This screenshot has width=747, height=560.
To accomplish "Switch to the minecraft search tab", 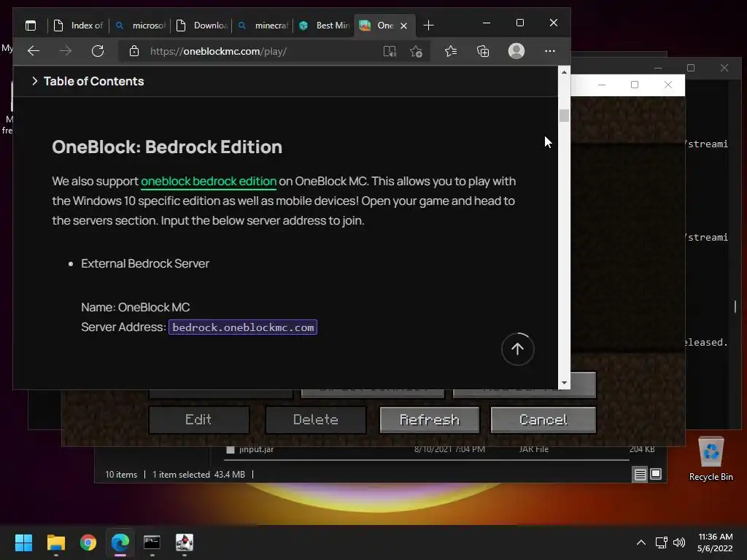I will 263,26.
